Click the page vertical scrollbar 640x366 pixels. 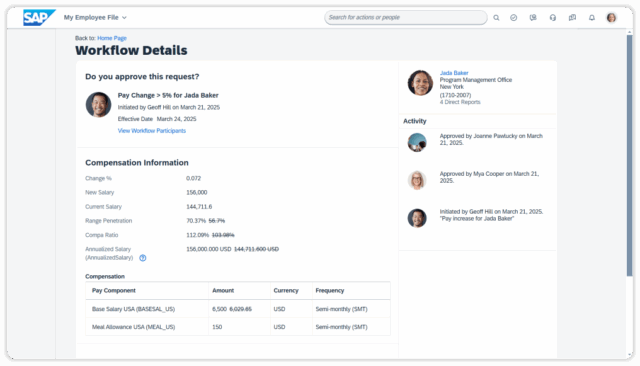629,155
